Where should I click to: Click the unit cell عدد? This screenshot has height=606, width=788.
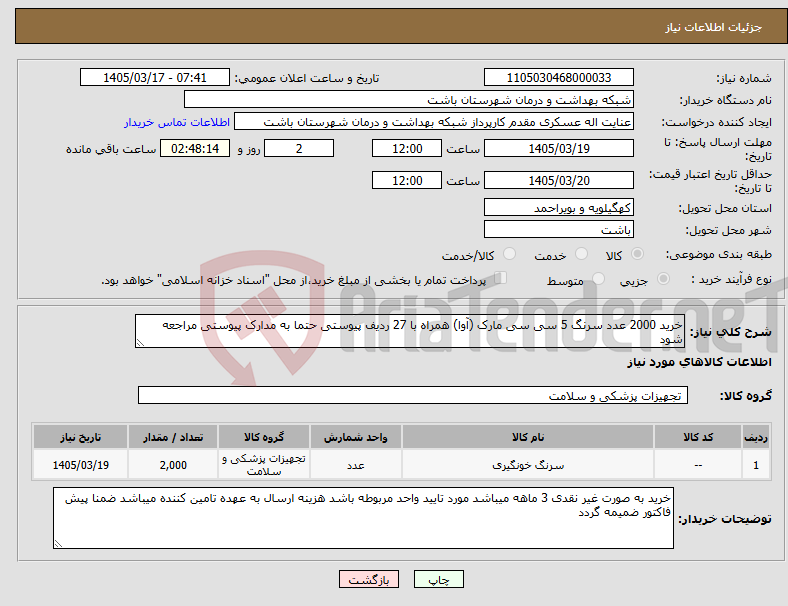(x=355, y=465)
